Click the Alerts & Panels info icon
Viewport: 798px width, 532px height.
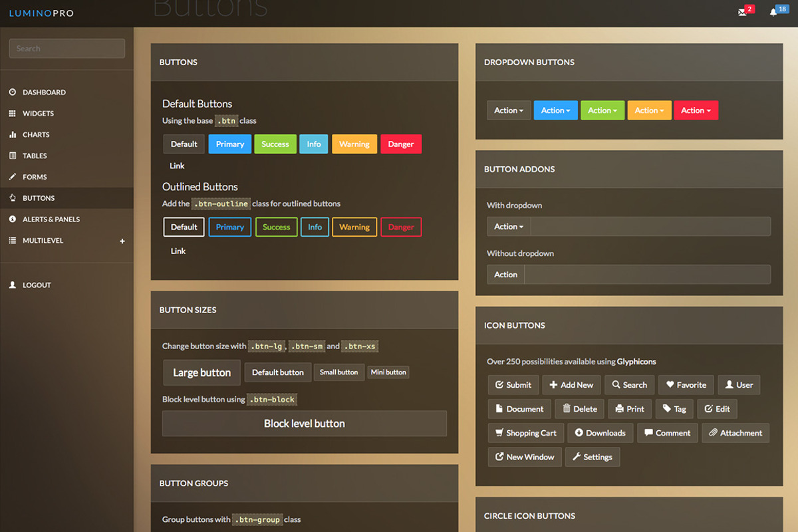[13, 219]
